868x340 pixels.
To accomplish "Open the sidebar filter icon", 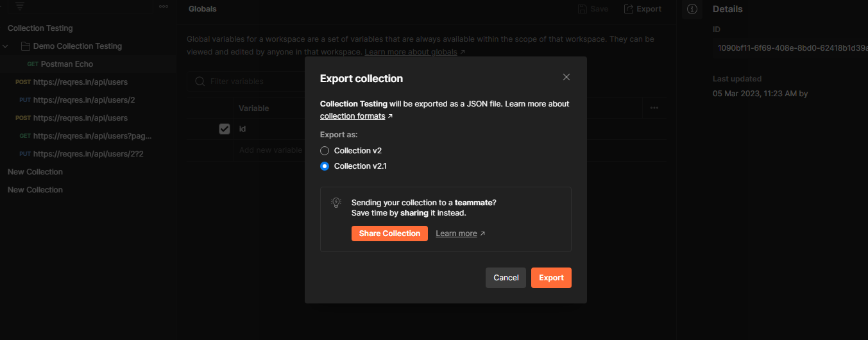I will point(20,6).
